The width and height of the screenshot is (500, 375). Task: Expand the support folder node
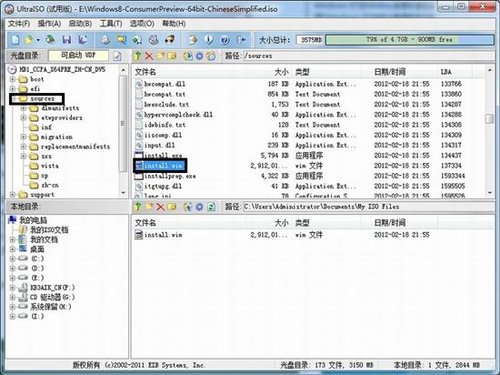13,194
